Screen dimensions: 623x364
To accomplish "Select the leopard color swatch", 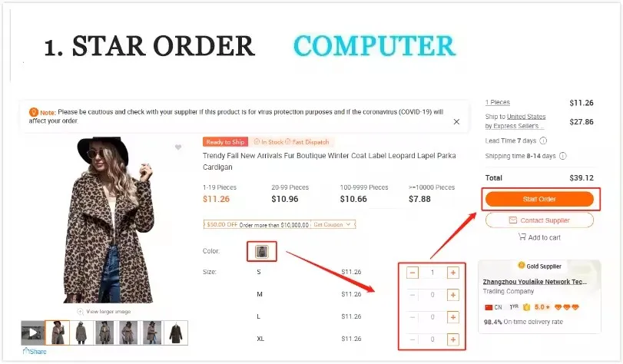I will pyautogui.click(x=261, y=251).
